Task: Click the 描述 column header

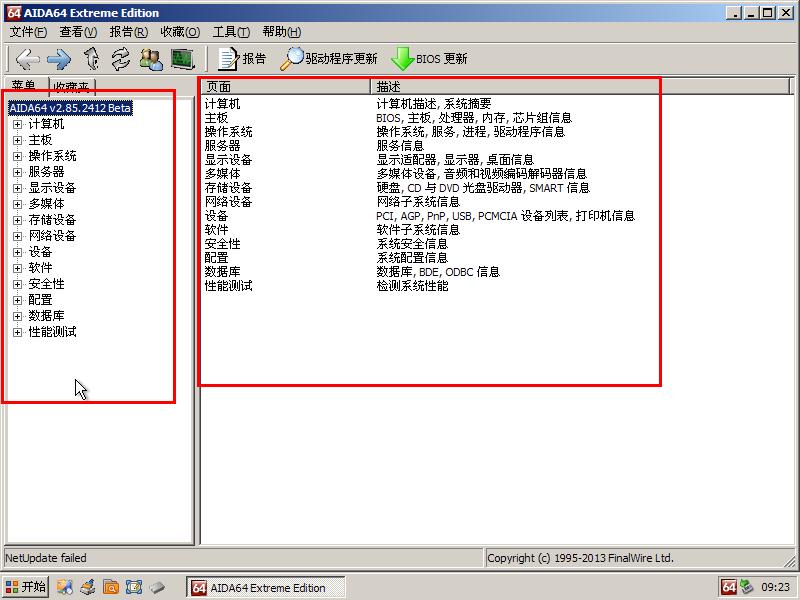Action: tap(581, 87)
